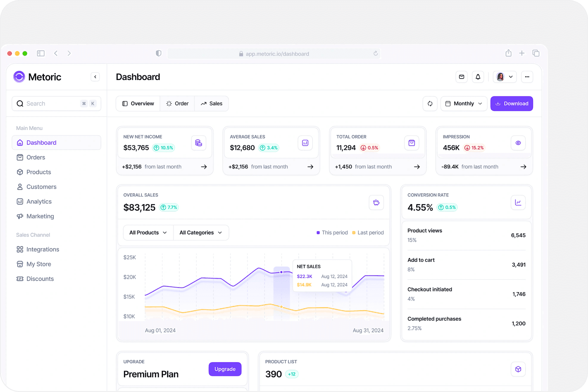The image size is (588, 392).
Task: Open Analytics in the sidebar
Action: tap(57, 202)
